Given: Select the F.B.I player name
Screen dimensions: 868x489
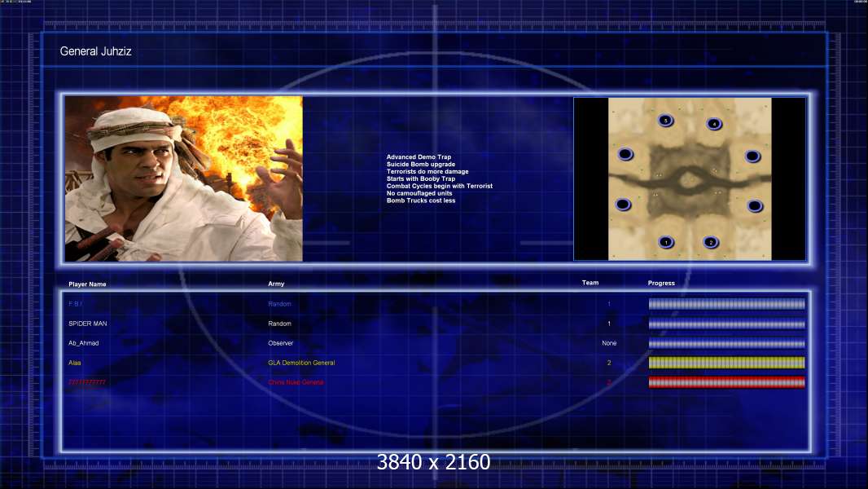Looking at the screenshot, I should [x=75, y=304].
